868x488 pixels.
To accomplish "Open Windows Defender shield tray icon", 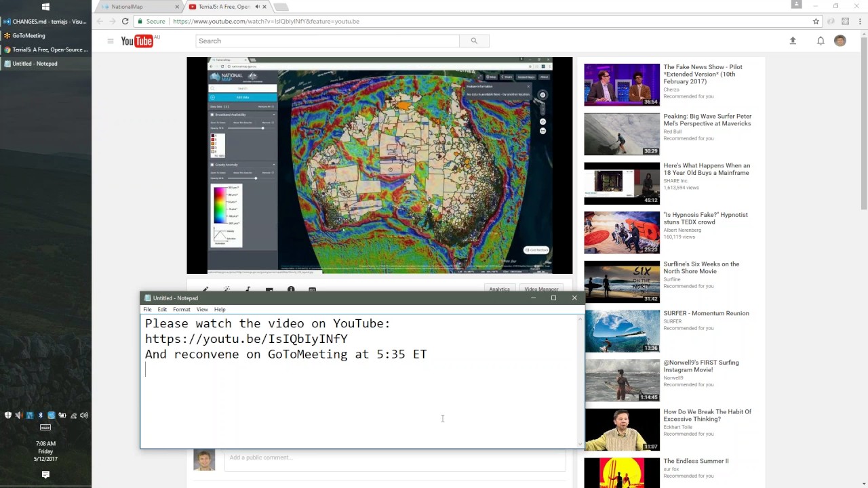I will click(x=8, y=415).
